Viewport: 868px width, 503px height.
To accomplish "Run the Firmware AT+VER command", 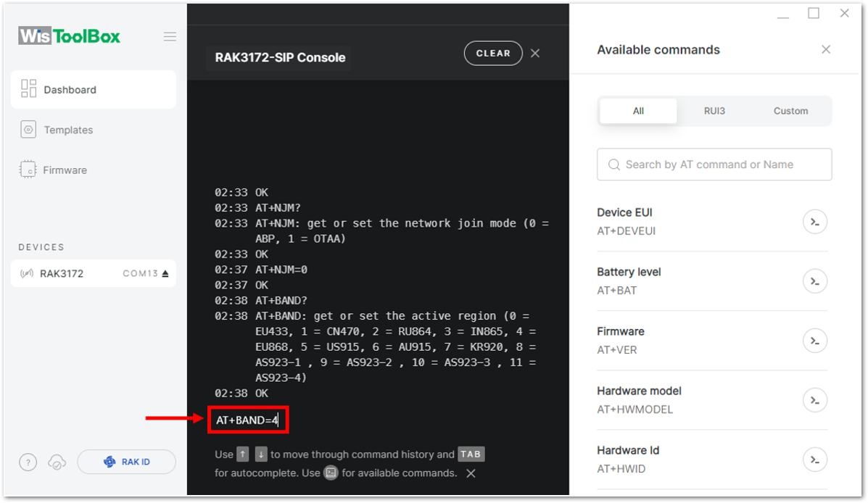I will [x=815, y=341].
